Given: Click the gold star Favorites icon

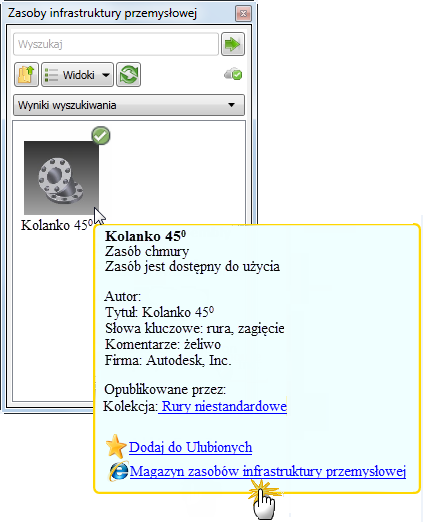Looking at the screenshot, I should pos(116,446).
